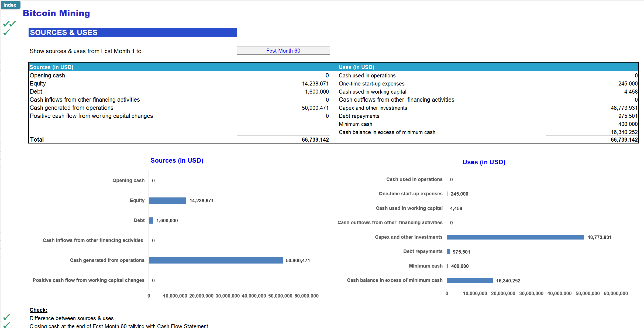The height and width of the screenshot is (328, 644).
Task: Select the Uses (in USD) table header
Action: pos(356,67)
